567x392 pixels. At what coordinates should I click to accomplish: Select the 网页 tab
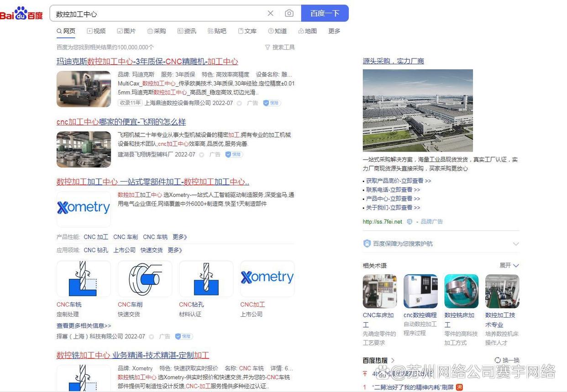click(x=66, y=31)
